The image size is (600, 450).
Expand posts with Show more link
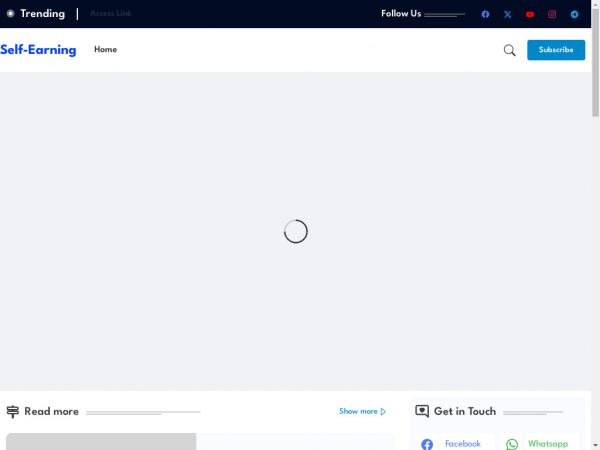pyautogui.click(x=362, y=411)
